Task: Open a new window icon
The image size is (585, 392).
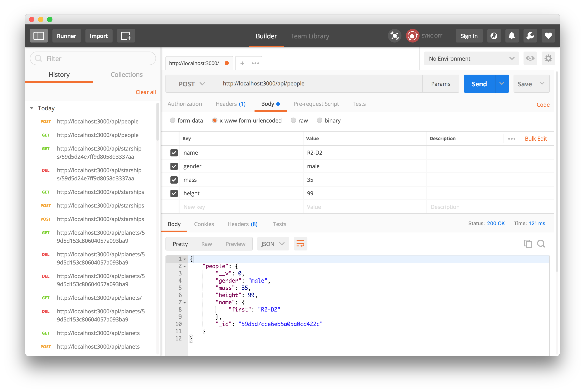Action: (126, 36)
